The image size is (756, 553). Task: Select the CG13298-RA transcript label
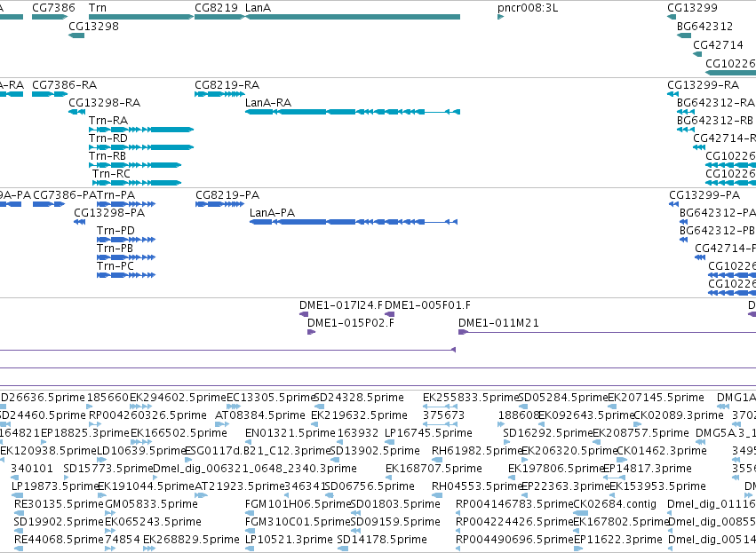(104, 103)
